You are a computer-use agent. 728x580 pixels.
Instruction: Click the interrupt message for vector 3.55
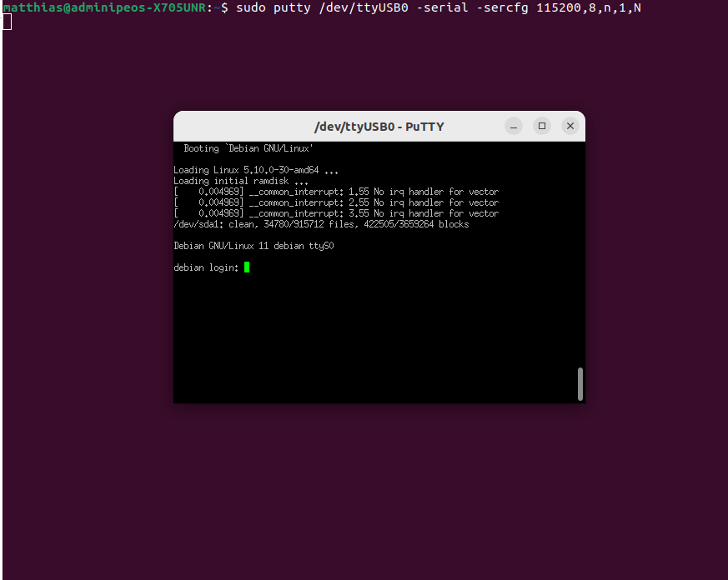coord(336,213)
